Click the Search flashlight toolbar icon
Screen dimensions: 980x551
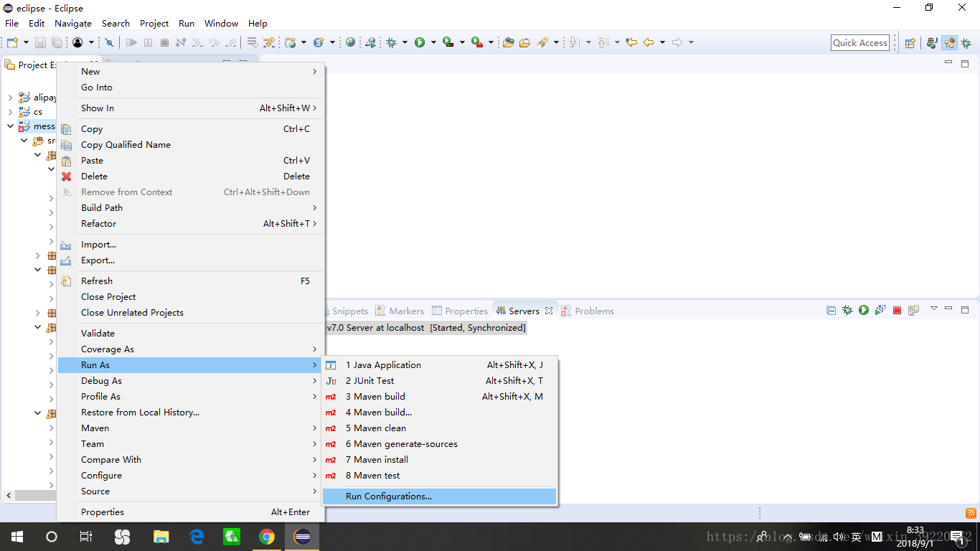pos(541,42)
